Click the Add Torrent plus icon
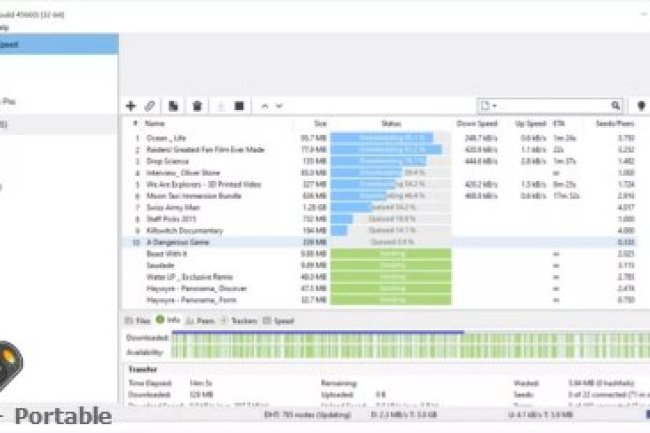The height and width of the screenshot is (433, 650). coord(131,105)
